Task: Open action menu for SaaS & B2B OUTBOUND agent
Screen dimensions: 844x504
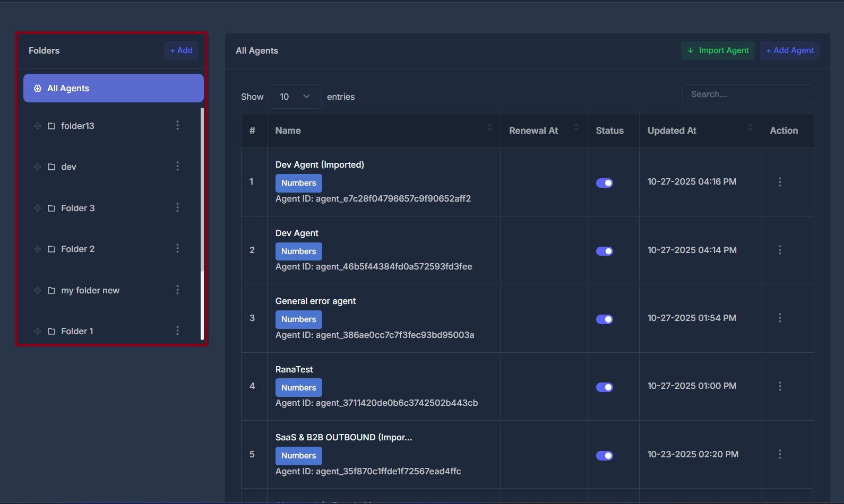Action: tap(780, 454)
